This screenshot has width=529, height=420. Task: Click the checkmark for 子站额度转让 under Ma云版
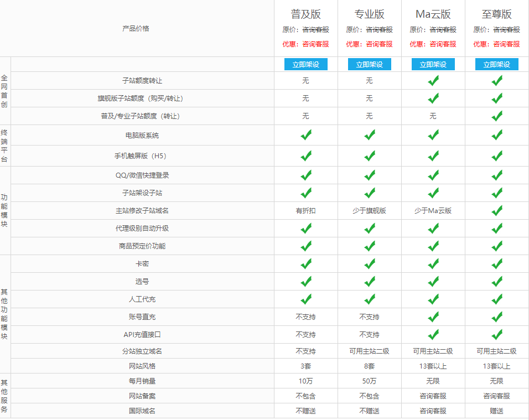tap(433, 80)
